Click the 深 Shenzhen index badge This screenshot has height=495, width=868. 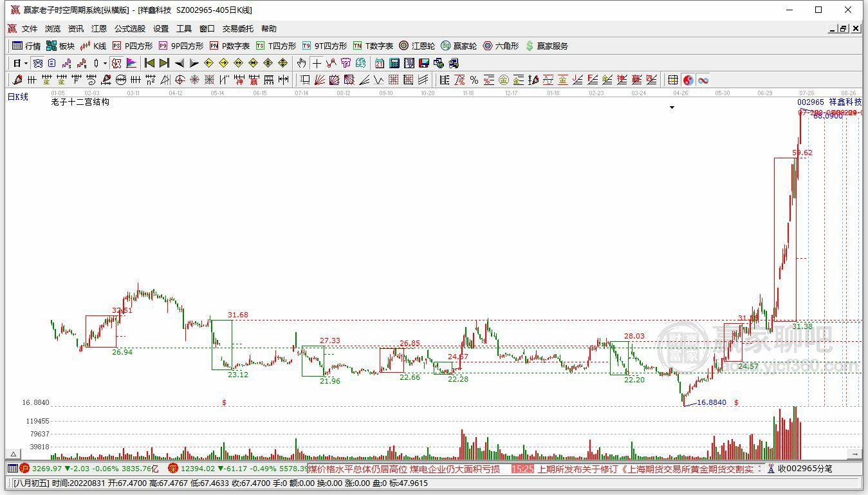pos(173,469)
